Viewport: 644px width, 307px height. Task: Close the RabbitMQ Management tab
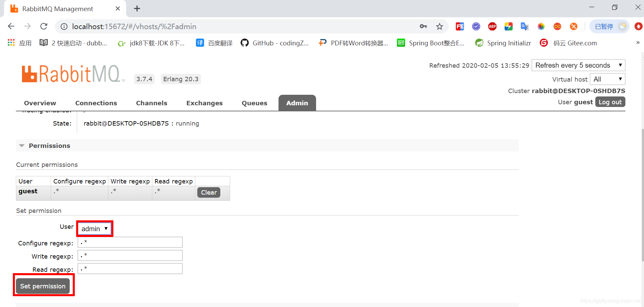(x=118, y=8)
